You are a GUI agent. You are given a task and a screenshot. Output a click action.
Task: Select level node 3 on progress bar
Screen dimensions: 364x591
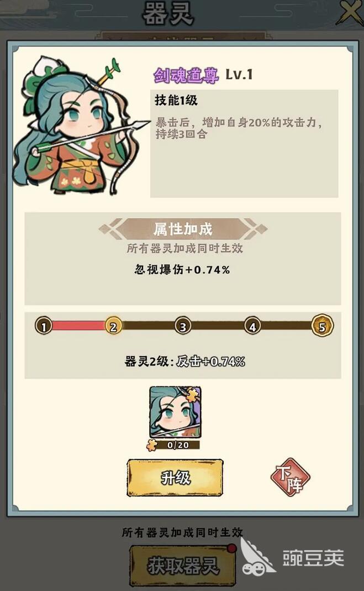tap(183, 326)
